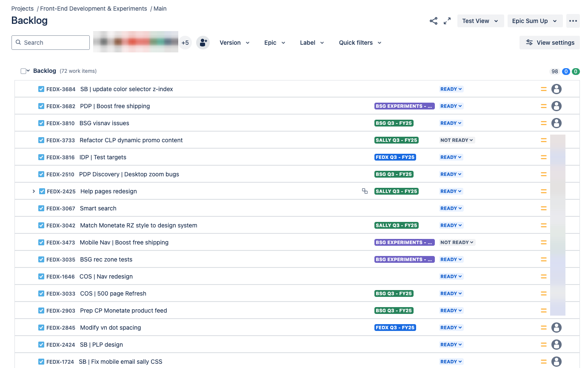Viewport: 588px width, 368px height.
Task: Click the +5 more assignees avatar
Action: [x=185, y=43]
